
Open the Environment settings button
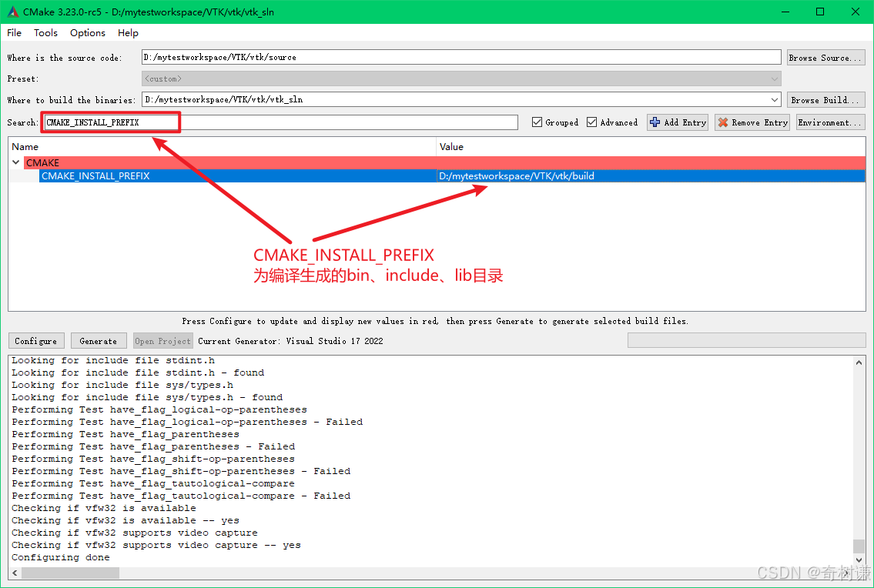pos(831,122)
